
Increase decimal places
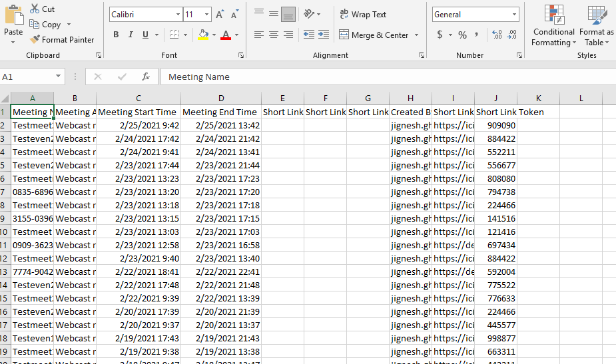coord(497,35)
